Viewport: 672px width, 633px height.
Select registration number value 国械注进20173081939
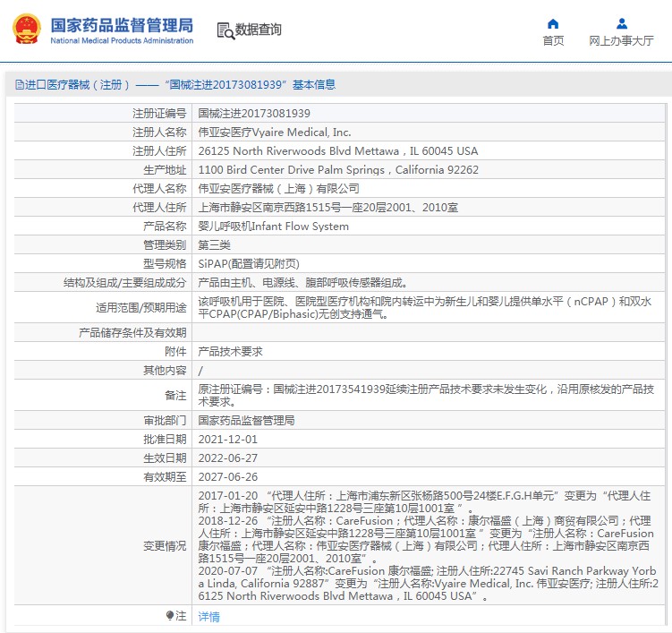(254, 113)
